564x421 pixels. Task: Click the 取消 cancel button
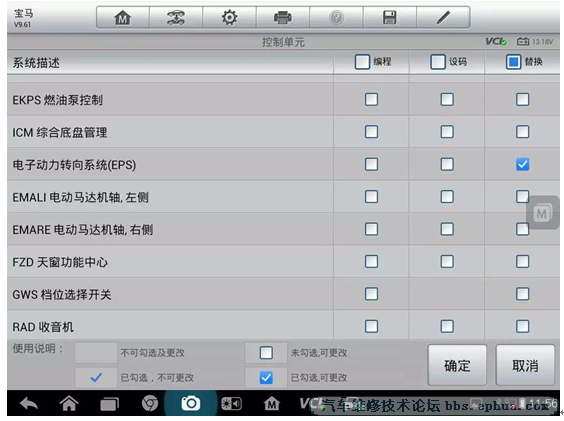[525, 365]
